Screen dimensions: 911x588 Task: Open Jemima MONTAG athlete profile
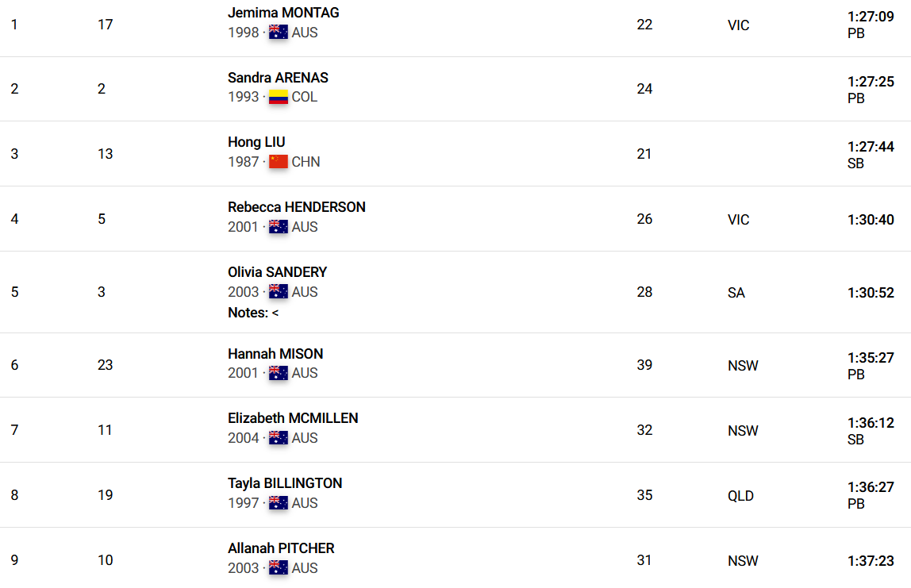coord(283,13)
